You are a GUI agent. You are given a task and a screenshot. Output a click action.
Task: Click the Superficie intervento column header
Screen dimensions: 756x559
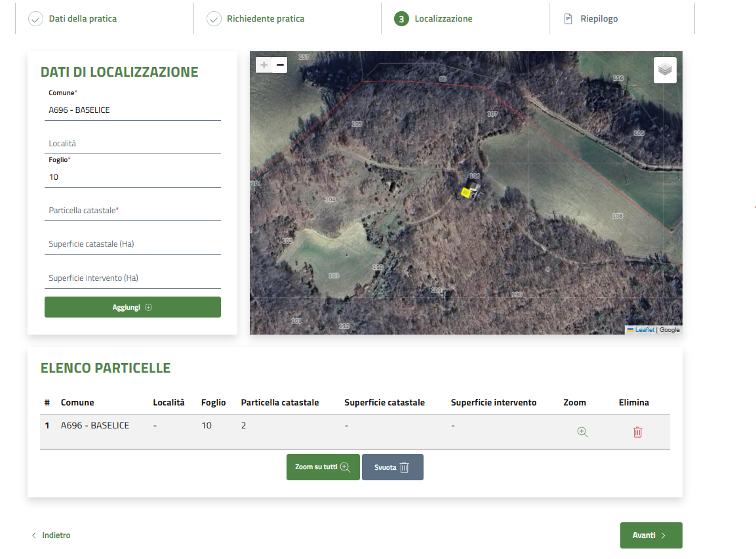point(493,402)
